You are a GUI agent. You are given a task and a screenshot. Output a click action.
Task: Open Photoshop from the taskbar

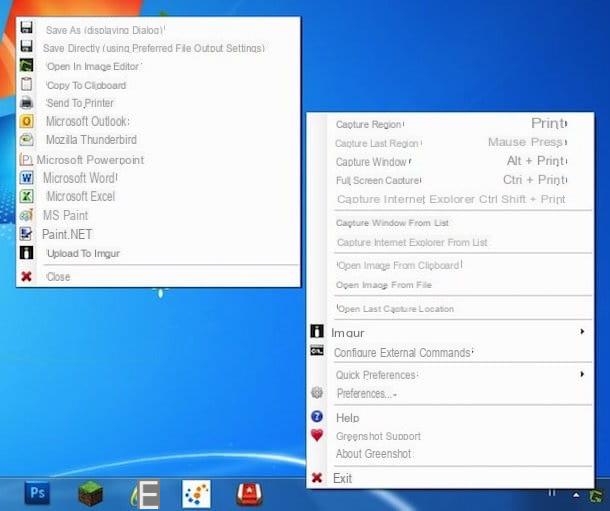pos(37,493)
